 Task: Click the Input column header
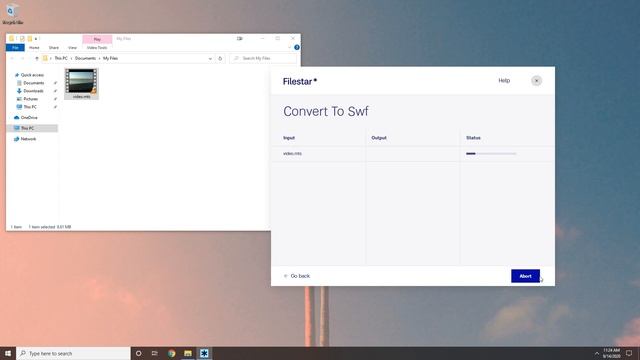click(289, 138)
